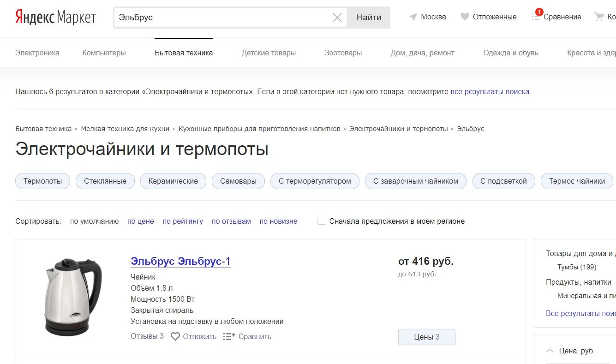Select the Керамические filter chip
This screenshot has width=616, height=364.
pos(173,181)
